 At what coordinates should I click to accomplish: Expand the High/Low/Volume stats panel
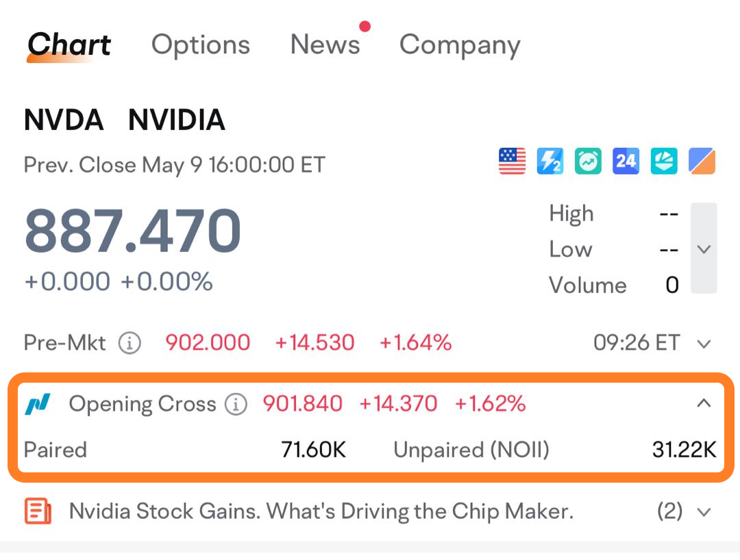pos(704,249)
